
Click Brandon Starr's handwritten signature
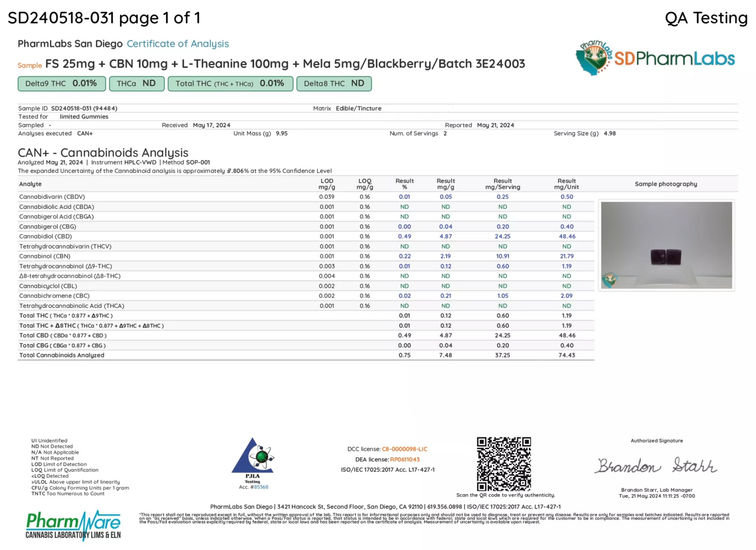656,465
